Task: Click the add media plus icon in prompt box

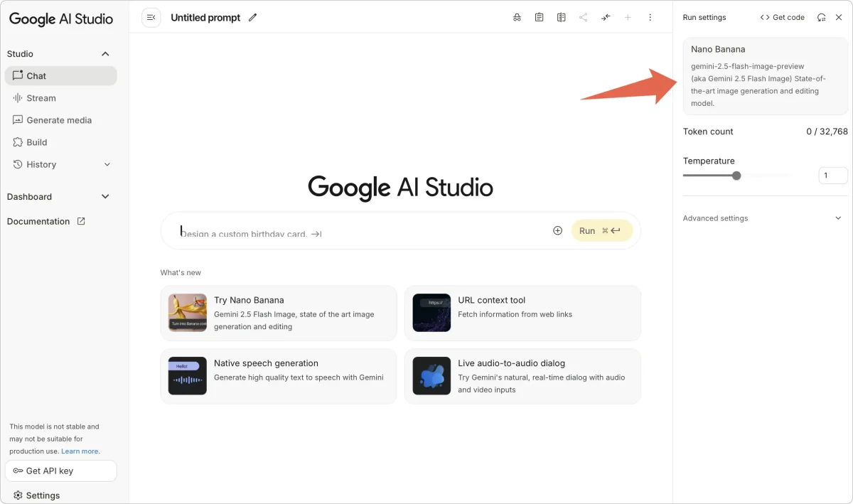Action: point(557,230)
